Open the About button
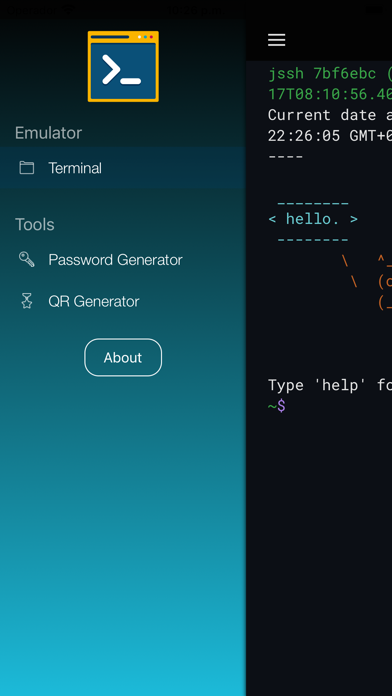The height and width of the screenshot is (696, 392). click(x=123, y=357)
